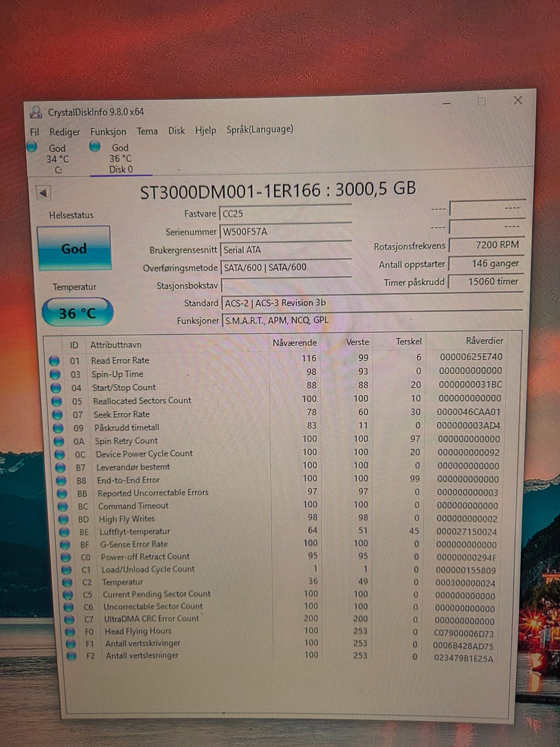Click the 36 °C temperature button
The height and width of the screenshot is (747, 560).
coord(77,313)
